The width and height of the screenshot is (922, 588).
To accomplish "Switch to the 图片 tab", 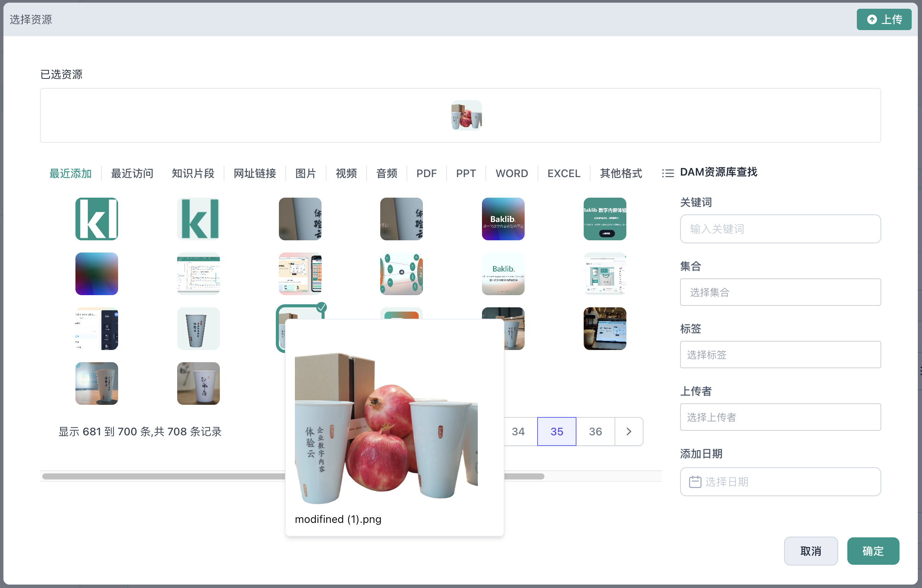I will pos(305,173).
